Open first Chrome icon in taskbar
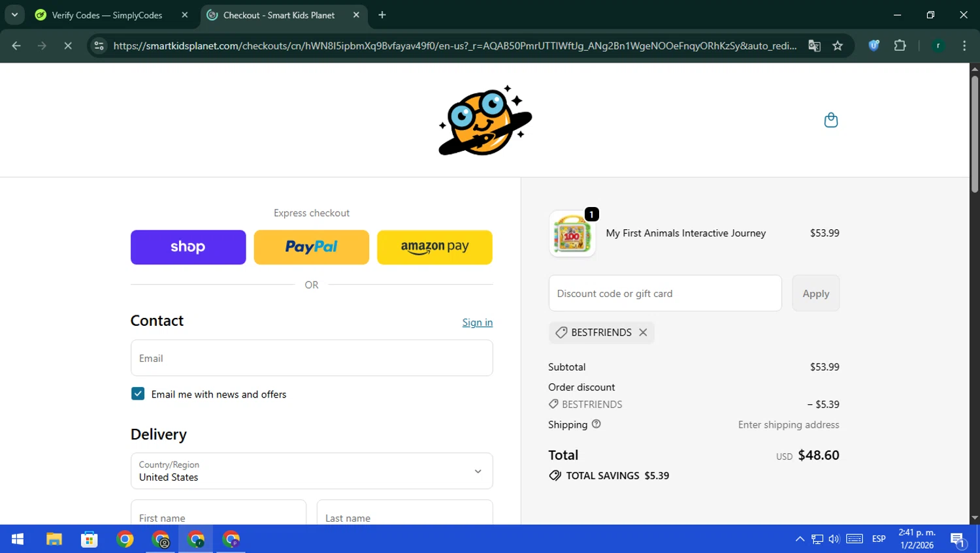Image resolution: width=980 pixels, height=553 pixels. [125, 539]
